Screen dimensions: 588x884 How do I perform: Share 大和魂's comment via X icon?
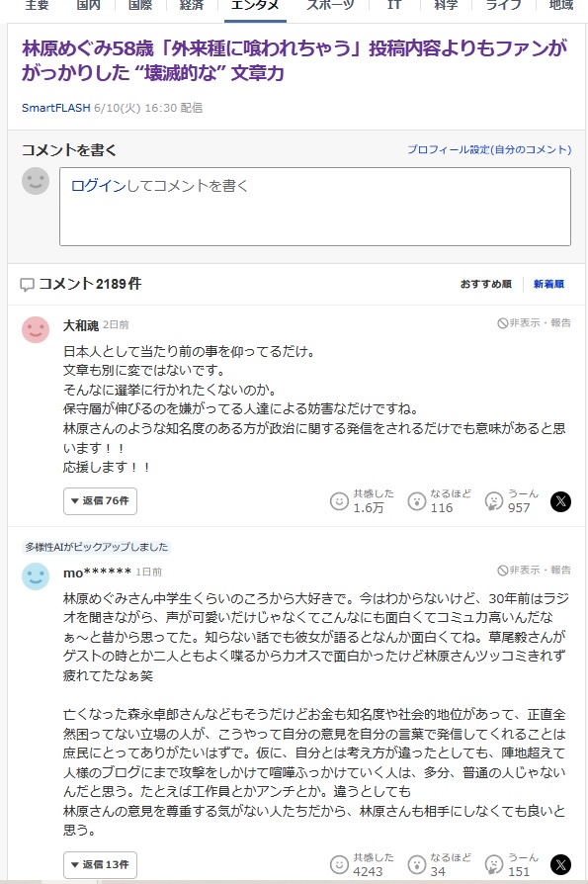(x=560, y=501)
